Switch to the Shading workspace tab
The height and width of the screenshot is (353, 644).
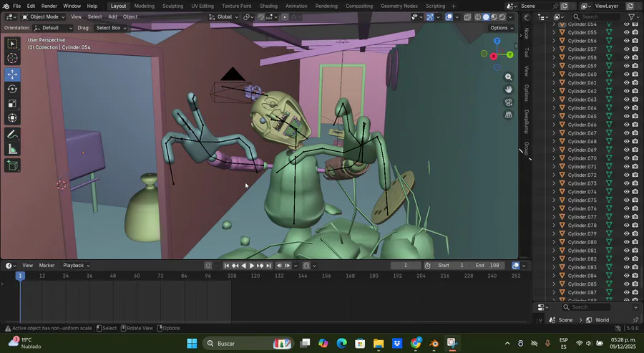click(x=268, y=6)
